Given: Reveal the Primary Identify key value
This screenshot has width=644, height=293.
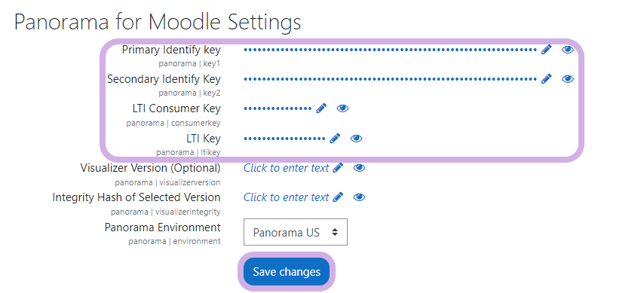Looking at the screenshot, I should [x=568, y=50].
